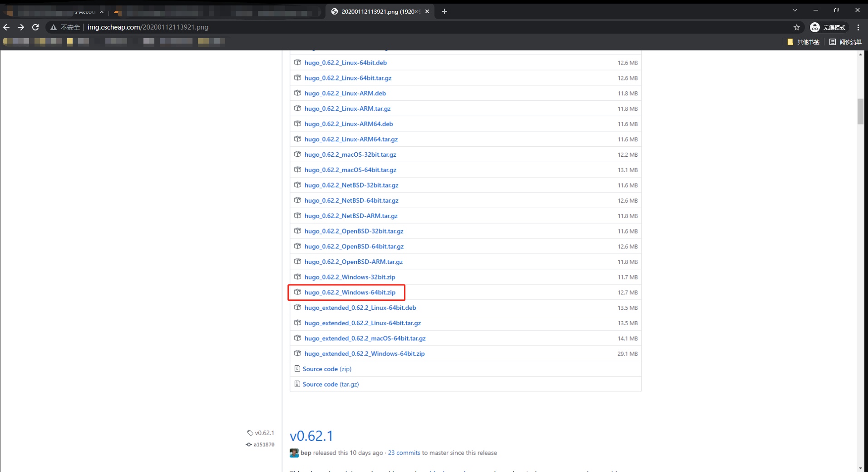Screen dimensions: 868x472
Task: Go back using the browser back arrow
Action: [x=6, y=27]
